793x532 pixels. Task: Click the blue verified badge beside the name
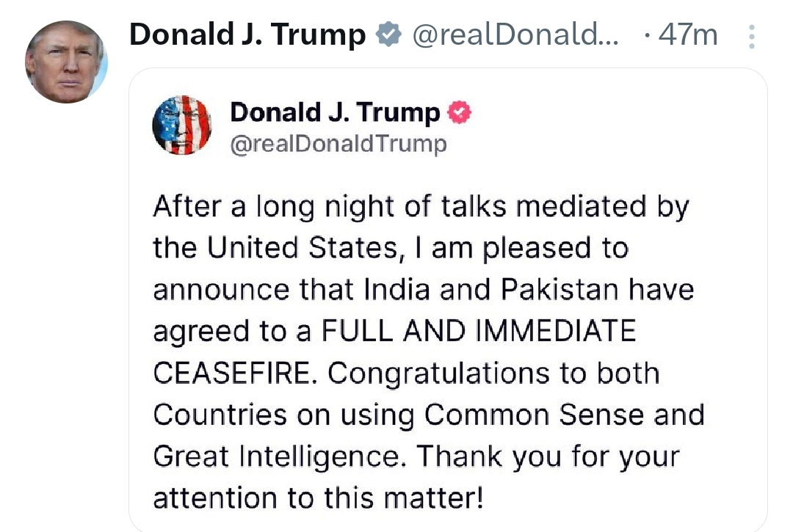coord(388,34)
